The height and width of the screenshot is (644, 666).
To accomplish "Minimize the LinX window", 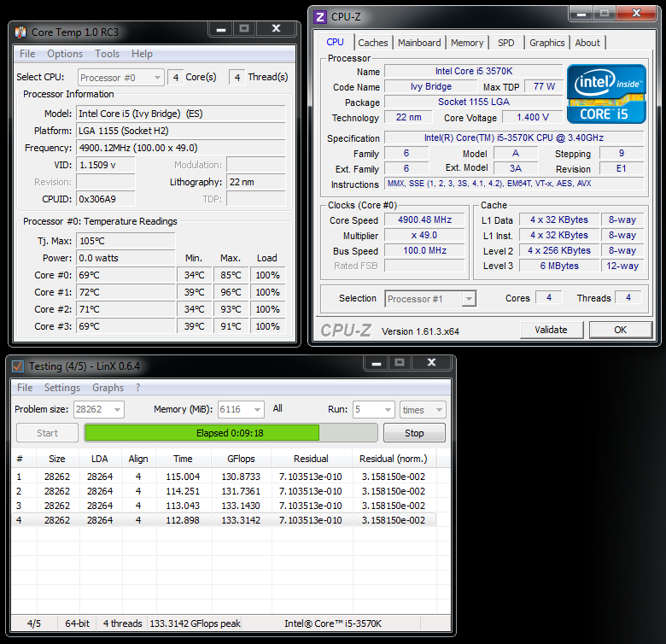I will (377, 363).
